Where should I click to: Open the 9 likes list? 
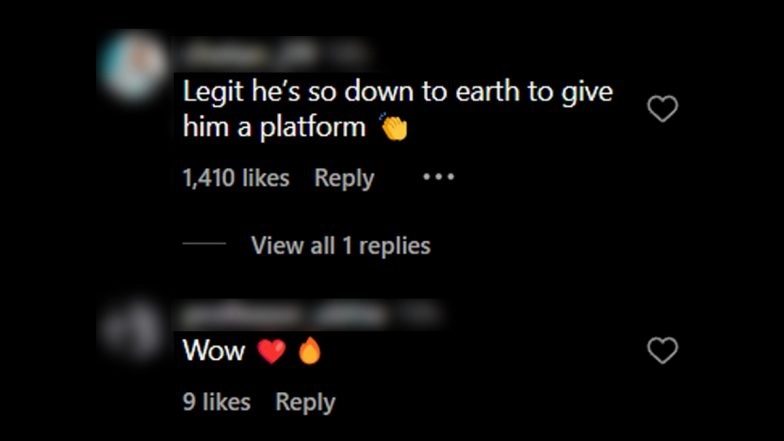216,402
